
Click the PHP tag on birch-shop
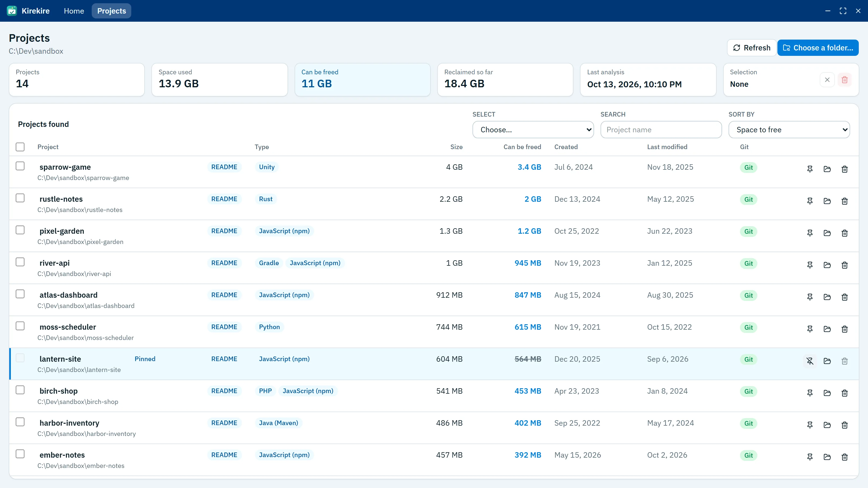point(265,391)
